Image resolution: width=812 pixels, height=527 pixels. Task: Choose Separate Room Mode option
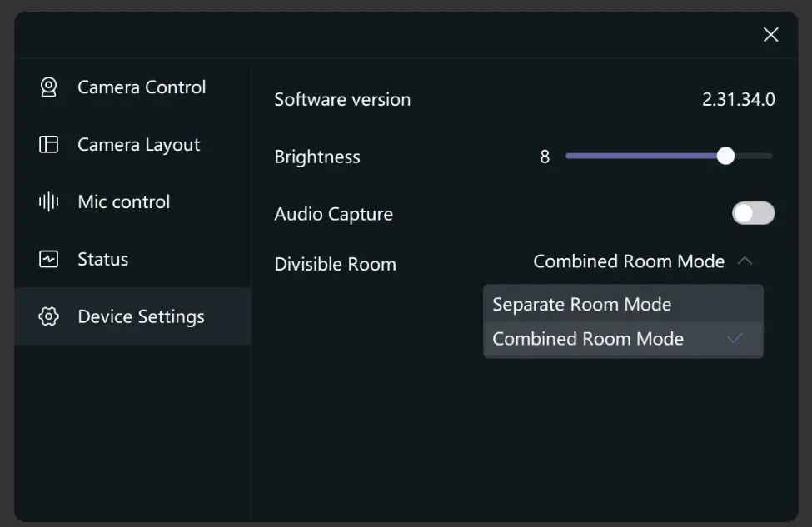pyautogui.click(x=623, y=304)
